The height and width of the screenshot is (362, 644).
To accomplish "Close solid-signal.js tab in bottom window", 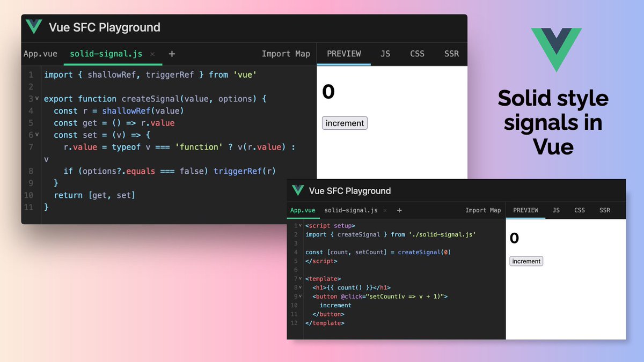I will (385, 210).
